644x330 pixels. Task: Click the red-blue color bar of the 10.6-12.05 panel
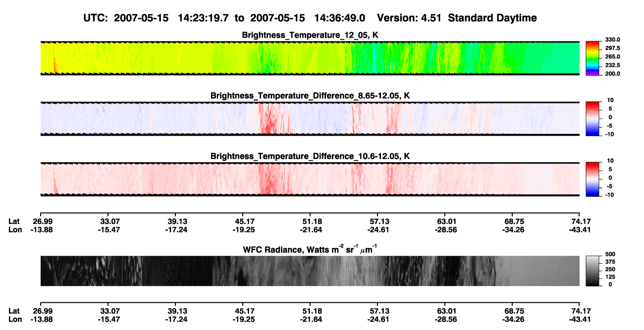(593, 178)
